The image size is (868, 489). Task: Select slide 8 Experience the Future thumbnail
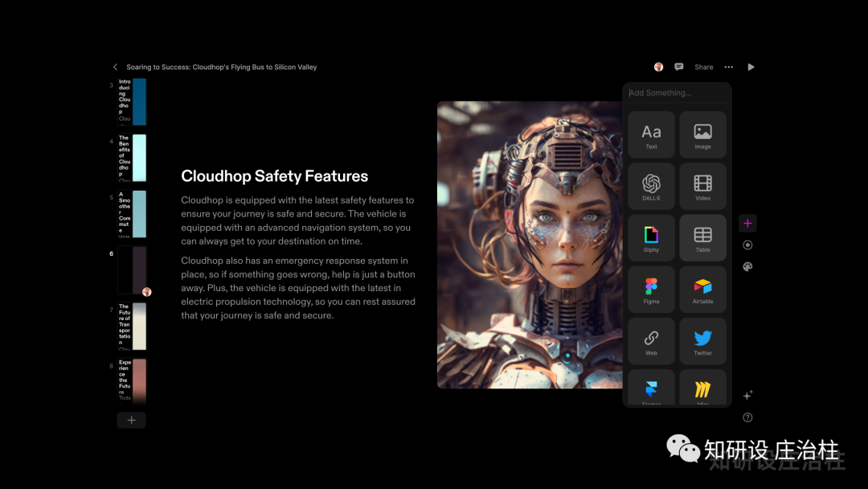pos(132,383)
